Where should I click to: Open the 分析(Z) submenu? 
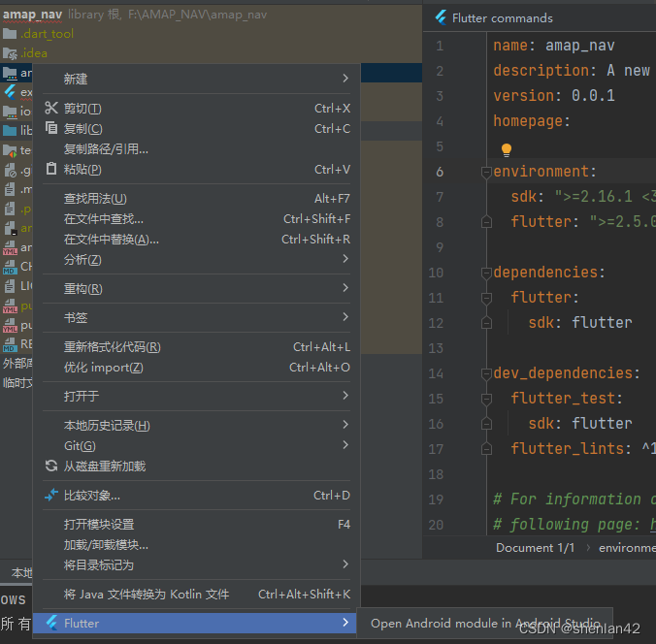coord(196,259)
